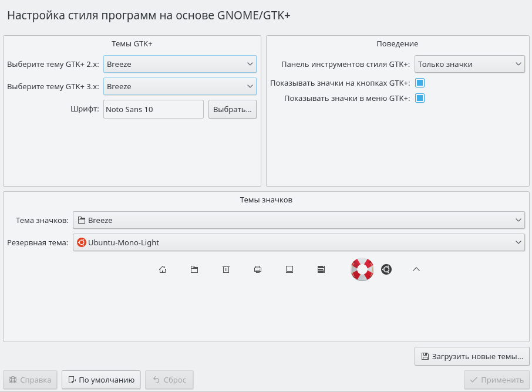The height and width of the screenshot is (392, 532).
Task: Click the up chevron preview icon
Action: 416,269
